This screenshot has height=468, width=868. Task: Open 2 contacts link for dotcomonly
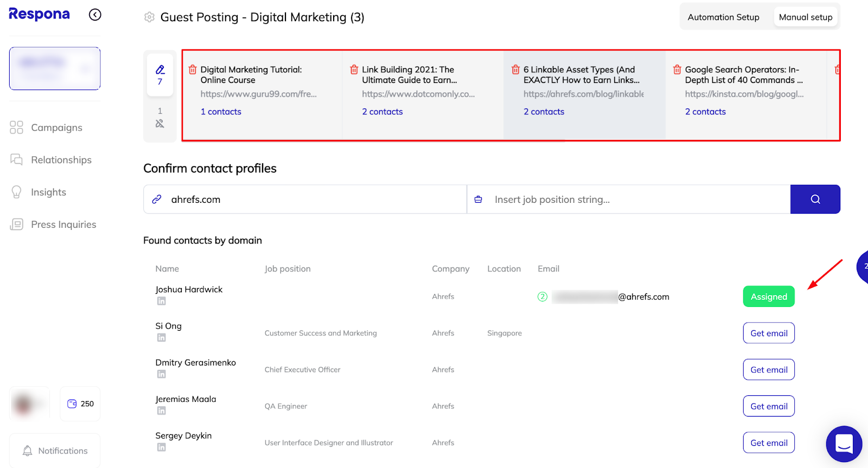[x=382, y=112]
